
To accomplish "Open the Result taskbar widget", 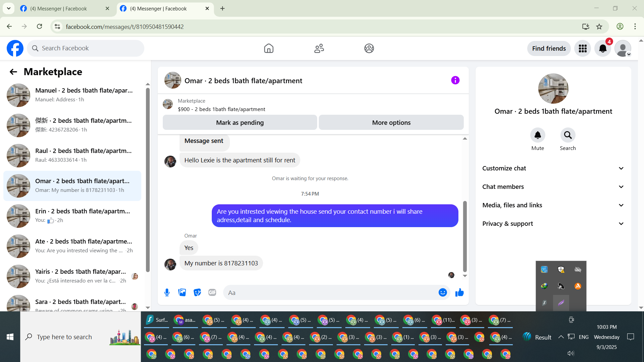I will [x=537, y=337].
